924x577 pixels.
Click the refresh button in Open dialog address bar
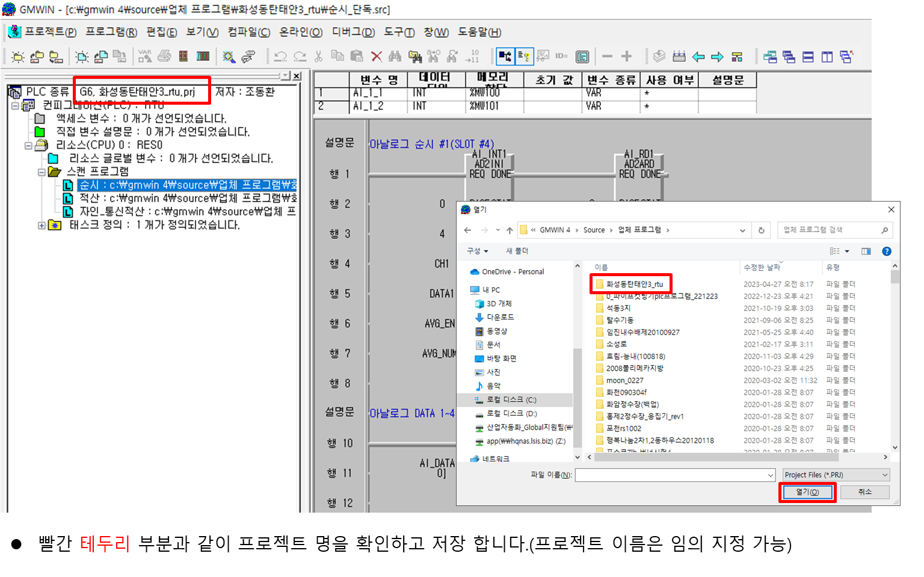[762, 230]
